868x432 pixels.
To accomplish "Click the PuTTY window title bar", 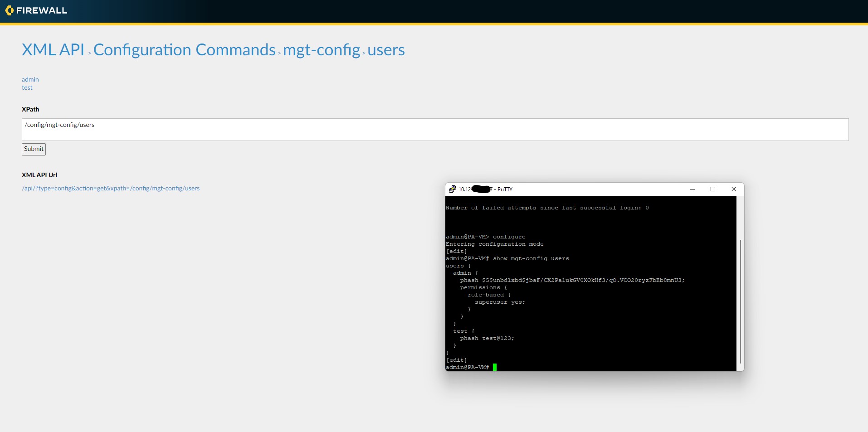I will click(x=567, y=189).
